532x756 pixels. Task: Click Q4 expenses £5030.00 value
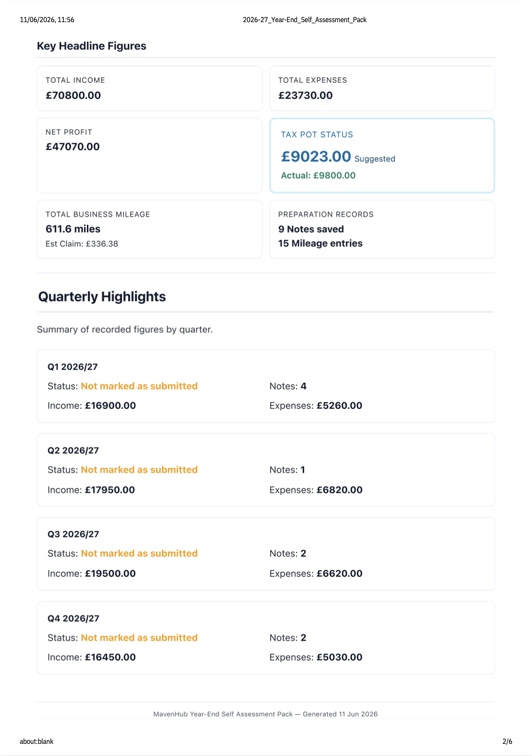[339, 657]
